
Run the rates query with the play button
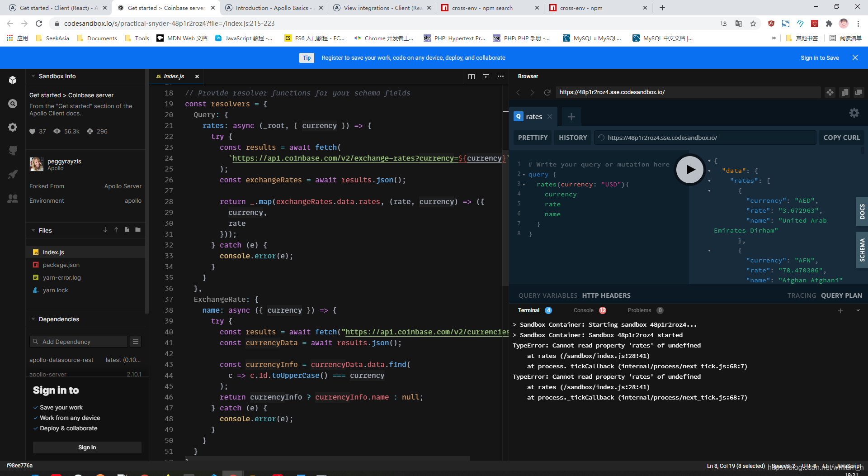690,170
